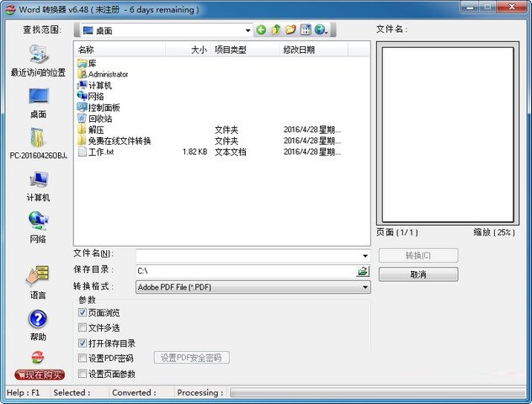Screen dimensions: 532x404
Task: Sort by 项目类型 column header
Action: (x=245, y=50)
